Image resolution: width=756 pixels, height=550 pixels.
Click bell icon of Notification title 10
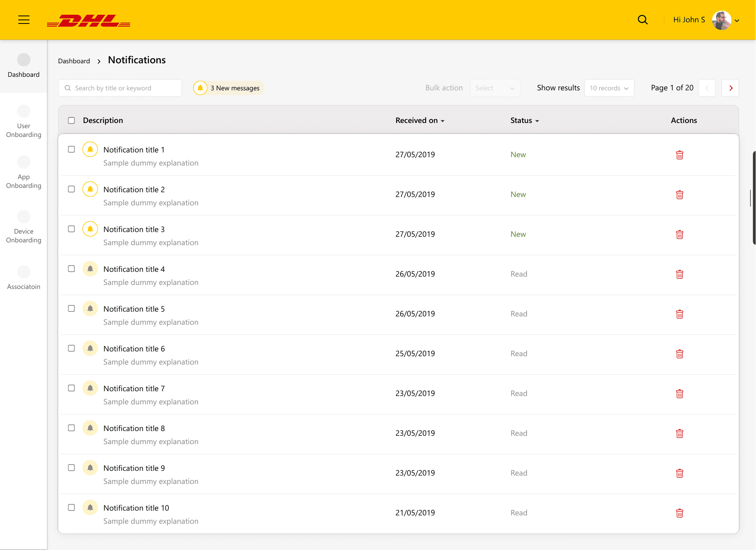(x=90, y=507)
